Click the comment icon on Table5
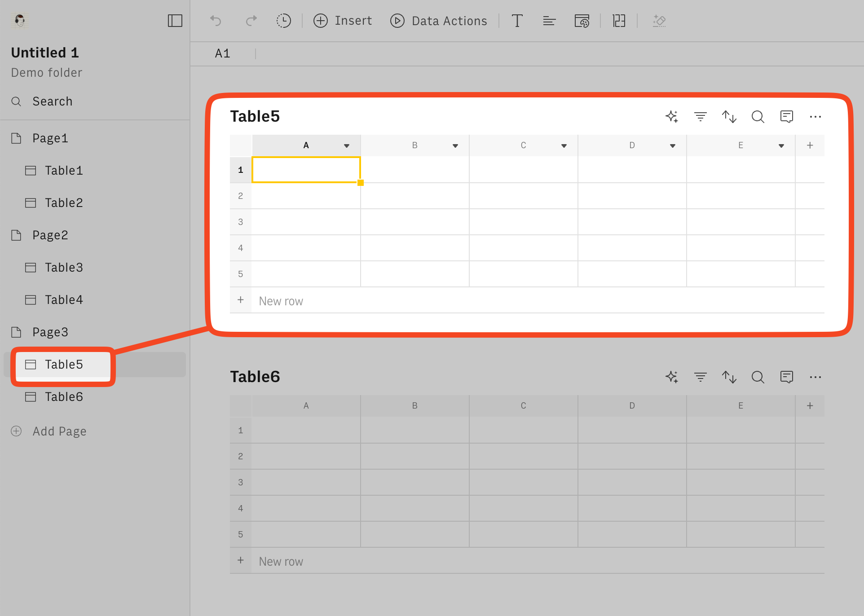This screenshot has height=616, width=864. pos(787,116)
